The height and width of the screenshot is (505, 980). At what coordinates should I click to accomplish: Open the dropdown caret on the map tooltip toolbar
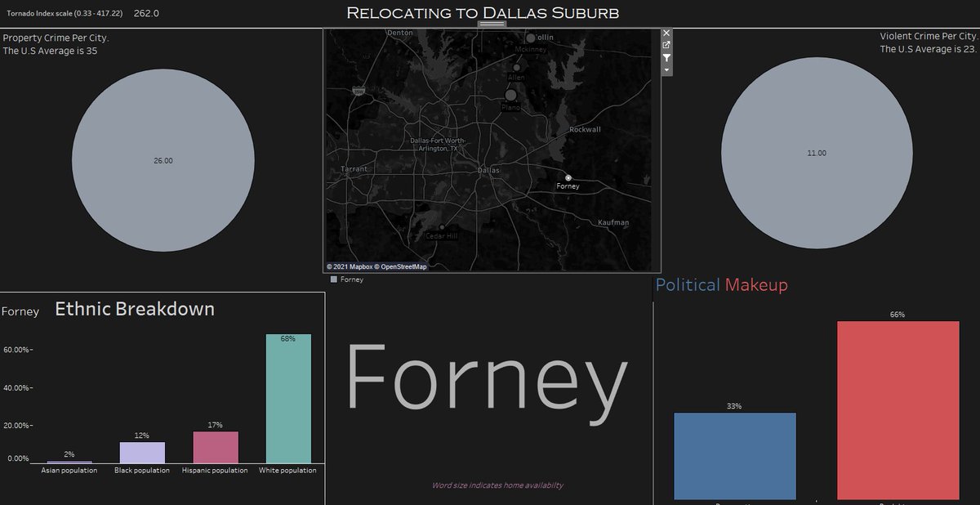tap(666, 69)
